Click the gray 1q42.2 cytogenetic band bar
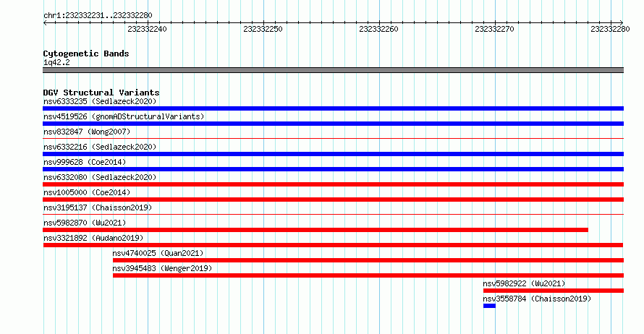 click(333, 70)
